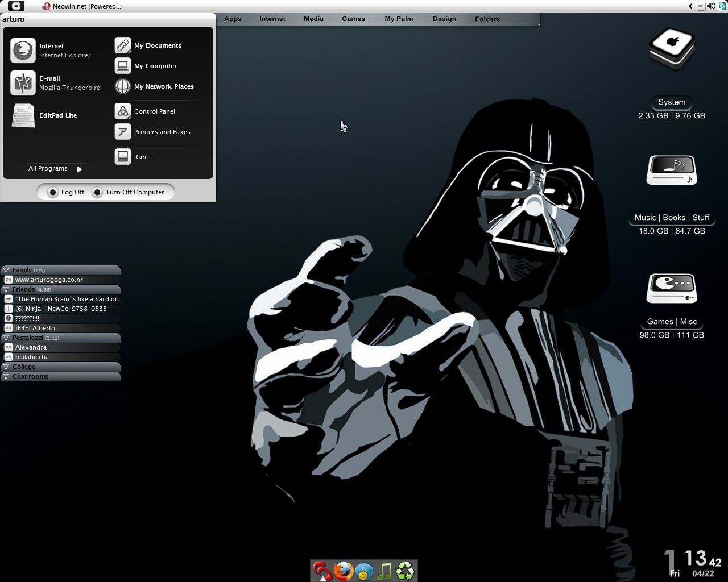Click the My Network Places globe icon
Image resolution: width=728 pixels, height=582 pixels.
pyautogui.click(x=123, y=86)
